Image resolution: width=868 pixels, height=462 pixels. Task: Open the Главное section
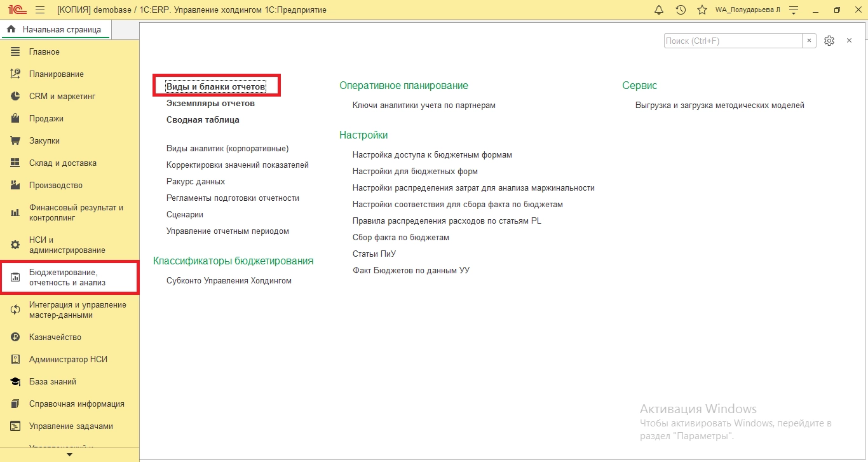click(x=44, y=51)
